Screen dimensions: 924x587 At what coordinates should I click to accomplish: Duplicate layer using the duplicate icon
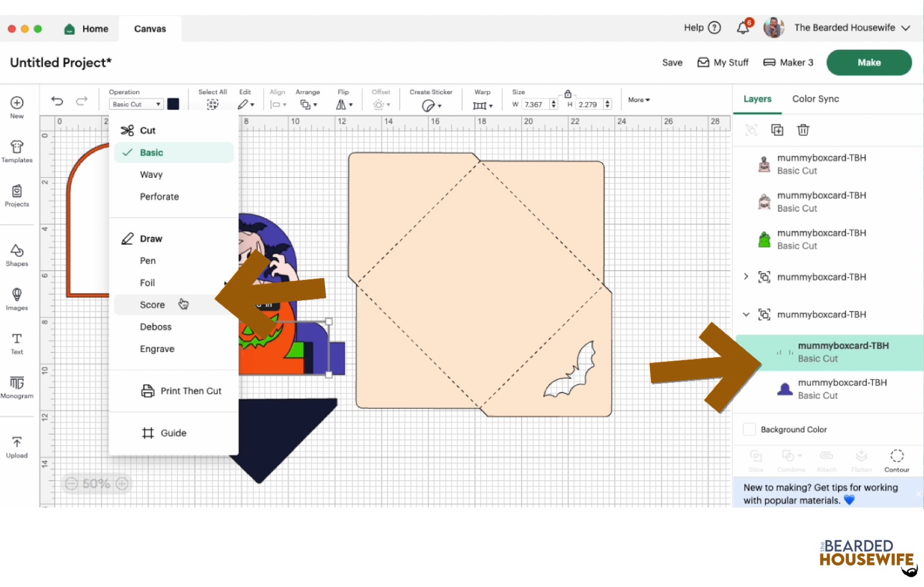(x=777, y=130)
